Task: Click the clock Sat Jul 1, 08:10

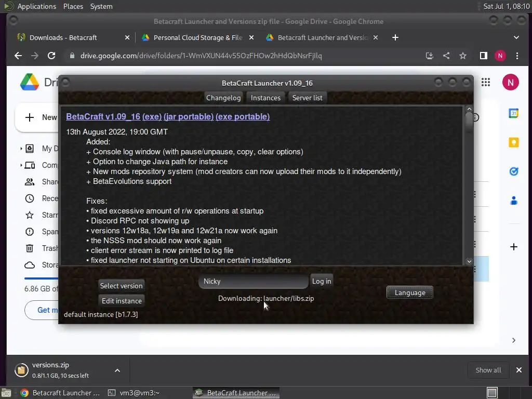Action: 506,6
